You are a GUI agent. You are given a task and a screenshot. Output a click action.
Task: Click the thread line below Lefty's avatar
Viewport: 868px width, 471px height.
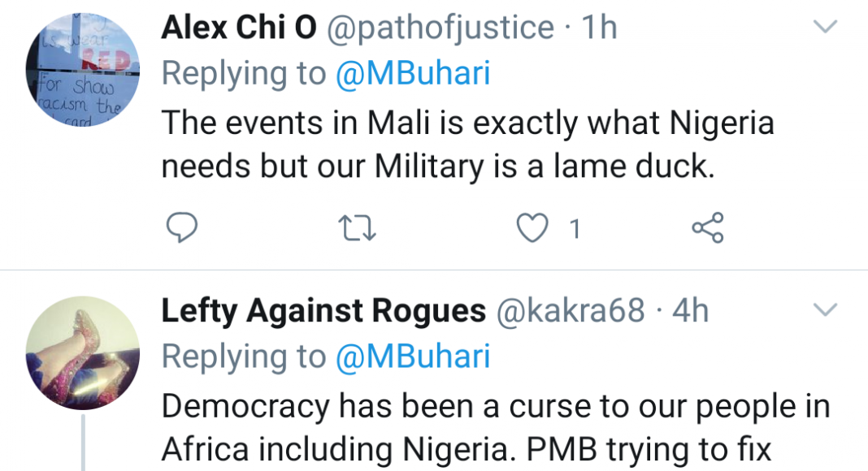click(82, 443)
